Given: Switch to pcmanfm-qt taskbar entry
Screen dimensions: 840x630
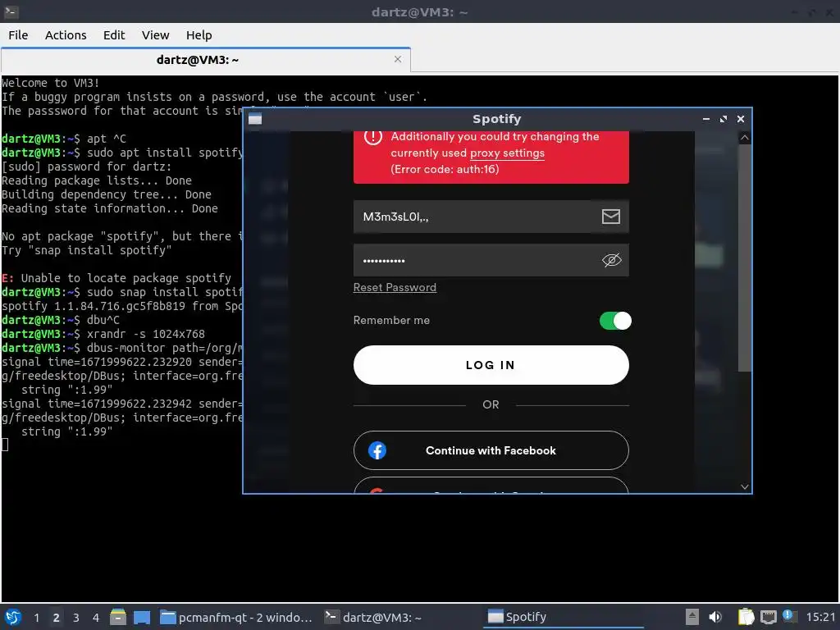Looking at the screenshot, I should (x=236, y=618).
